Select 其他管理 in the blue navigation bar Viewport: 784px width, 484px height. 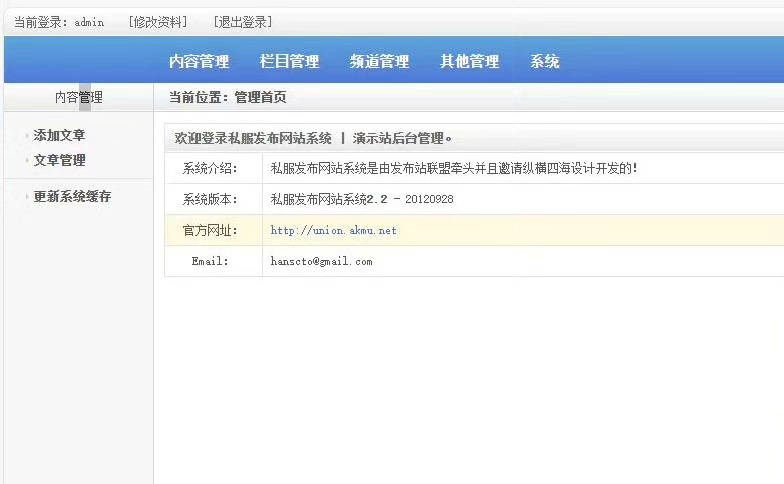469,62
